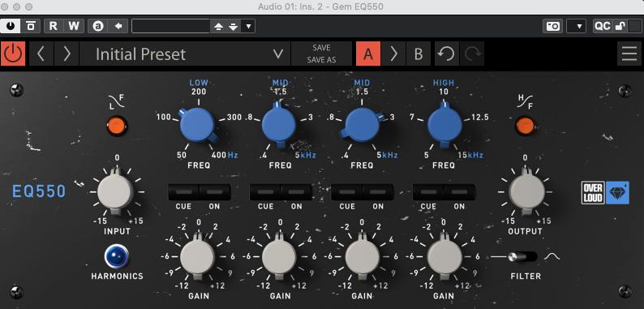Click the copy settings arrow icon
Image resolution: width=644 pixels, height=309 pixels.
pos(118,26)
